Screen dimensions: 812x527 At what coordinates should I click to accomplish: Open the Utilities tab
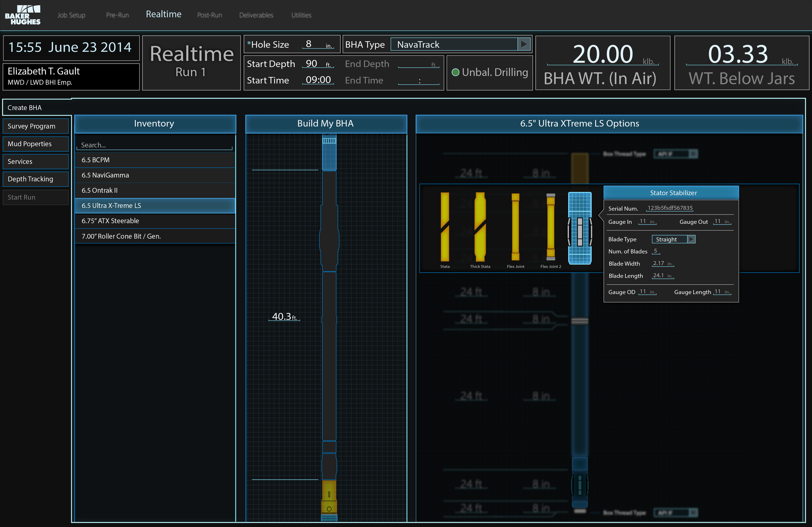tap(301, 15)
